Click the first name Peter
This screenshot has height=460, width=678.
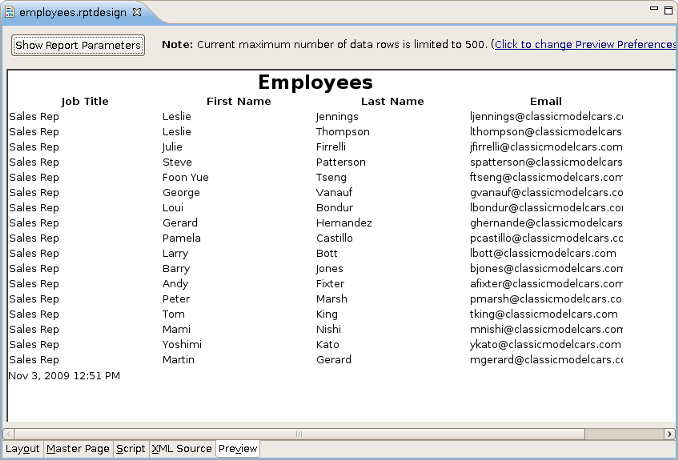176,299
